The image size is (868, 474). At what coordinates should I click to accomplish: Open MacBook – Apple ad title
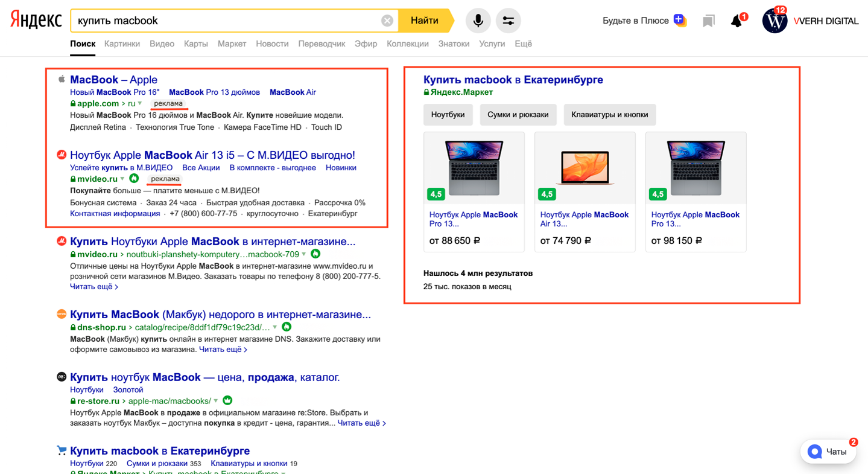pyautogui.click(x=113, y=80)
